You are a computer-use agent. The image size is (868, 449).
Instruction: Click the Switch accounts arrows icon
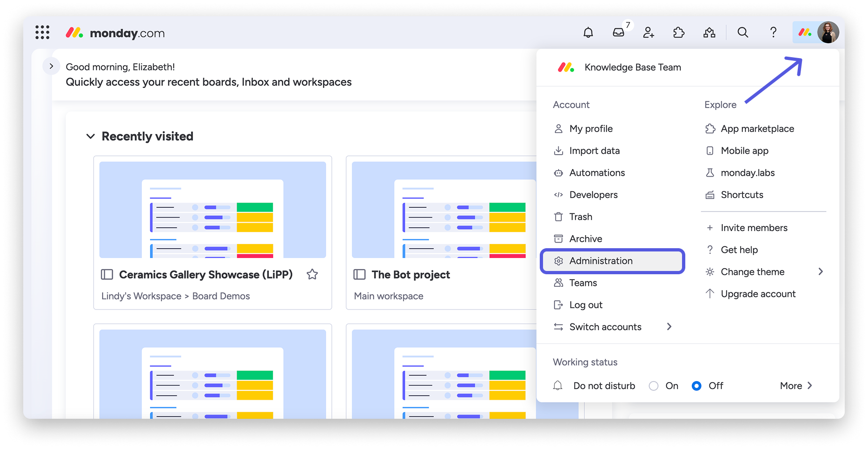pos(558,327)
